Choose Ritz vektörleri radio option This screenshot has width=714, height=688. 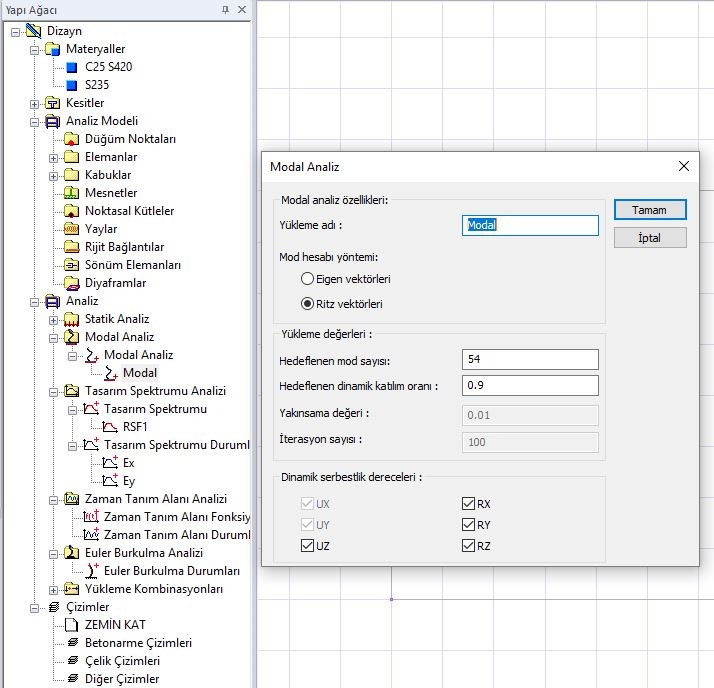308,304
